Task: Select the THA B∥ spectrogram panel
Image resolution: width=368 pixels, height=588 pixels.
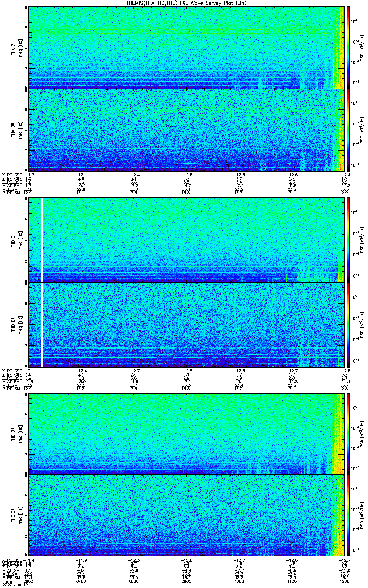Action: click(186, 129)
